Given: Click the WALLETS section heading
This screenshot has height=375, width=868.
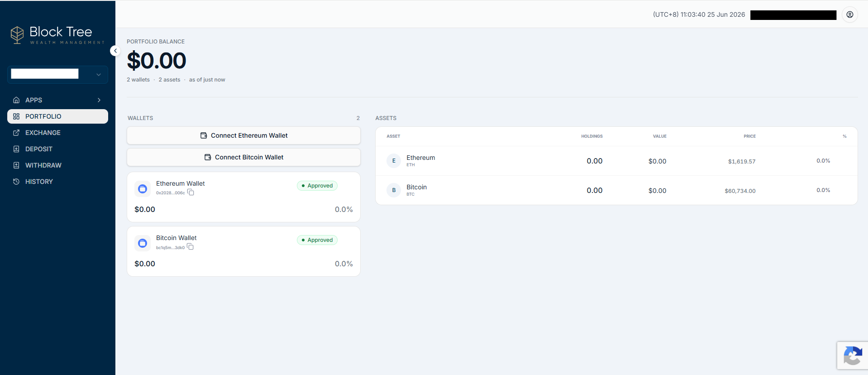Looking at the screenshot, I should tap(140, 118).
